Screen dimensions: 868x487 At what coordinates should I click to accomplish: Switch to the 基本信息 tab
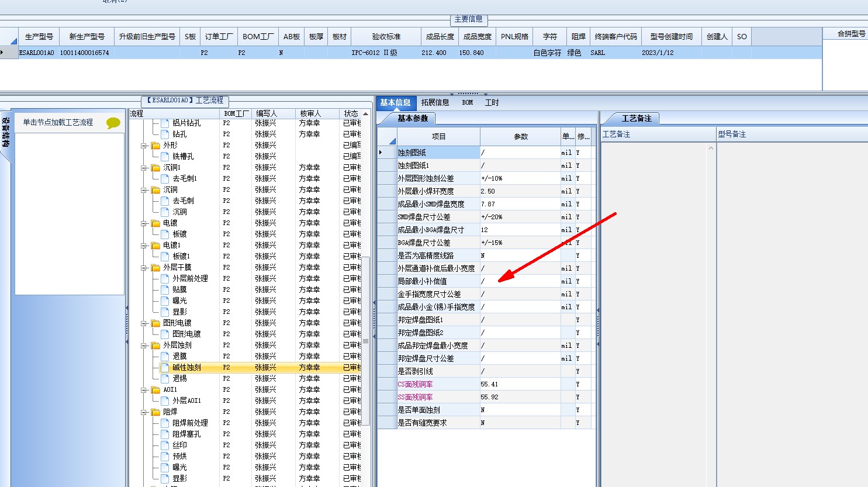coord(396,103)
